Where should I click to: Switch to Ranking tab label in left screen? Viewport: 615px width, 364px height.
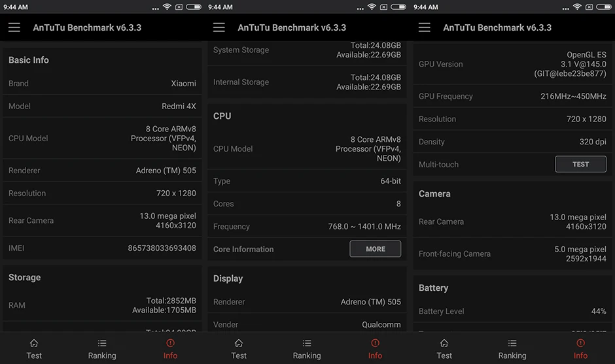[x=102, y=356]
